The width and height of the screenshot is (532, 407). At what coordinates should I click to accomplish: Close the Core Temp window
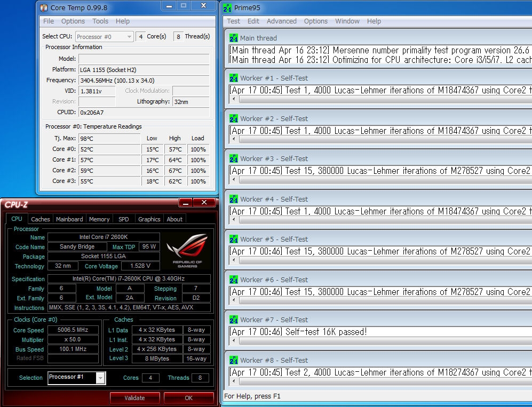click(x=204, y=5)
